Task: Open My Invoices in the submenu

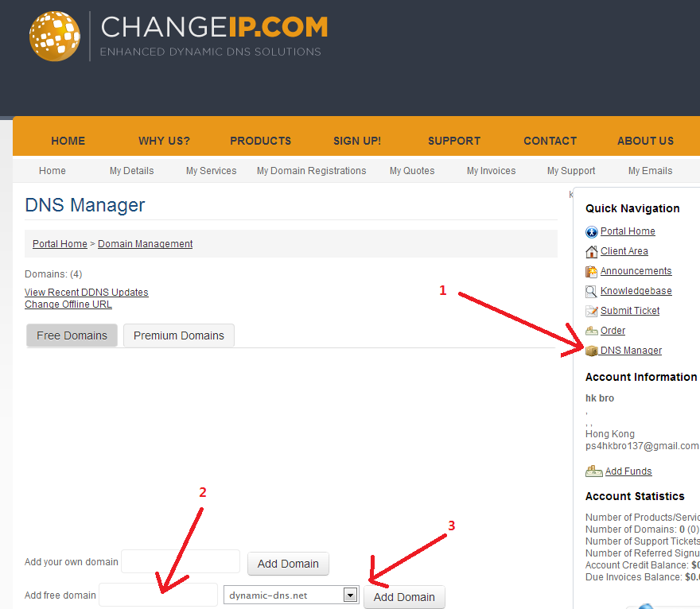Action: pos(491,171)
